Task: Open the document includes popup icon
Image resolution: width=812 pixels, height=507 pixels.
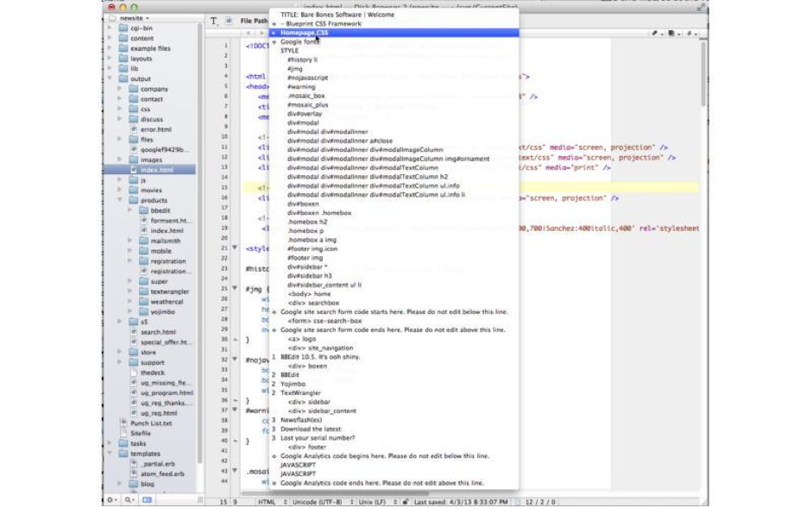Action: coord(673,33)
